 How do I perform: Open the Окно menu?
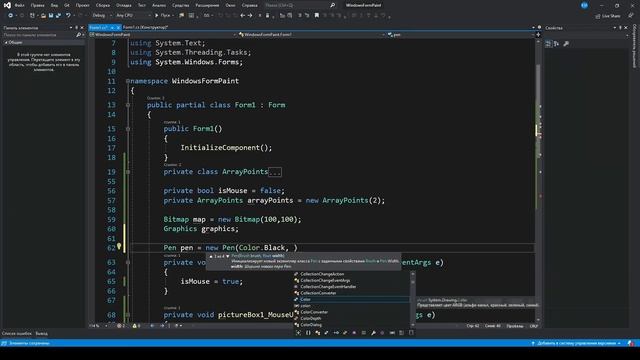click(x=230, y=5)
